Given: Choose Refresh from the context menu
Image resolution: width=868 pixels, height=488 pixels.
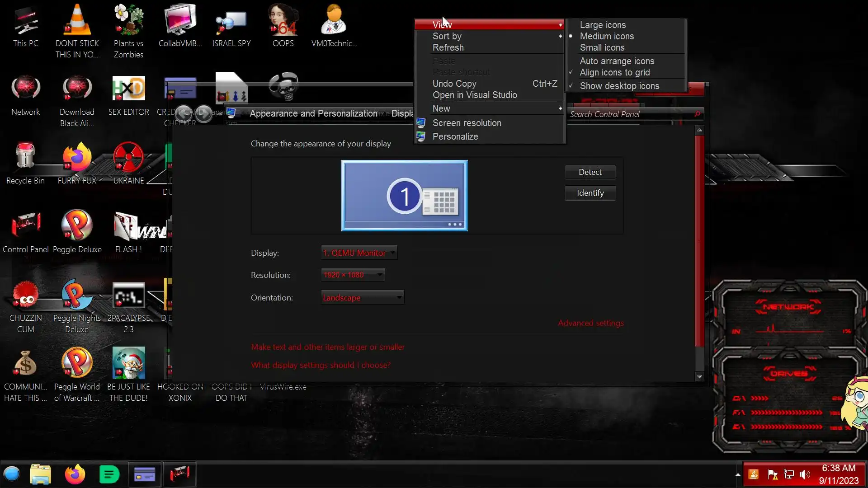Looking at the screenshot, I should point(448,47).
